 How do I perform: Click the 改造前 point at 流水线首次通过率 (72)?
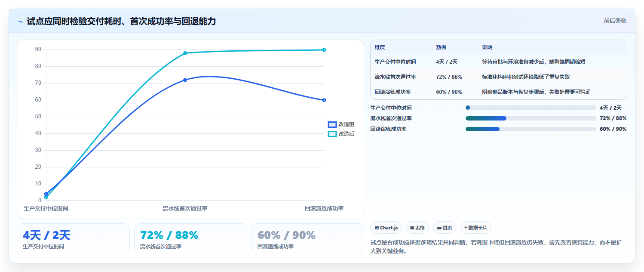point(185,80)
